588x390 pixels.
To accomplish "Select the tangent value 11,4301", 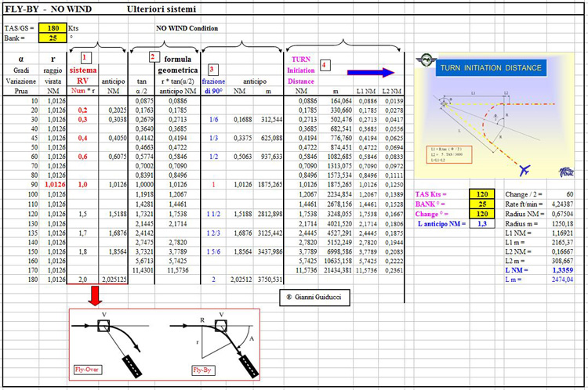I will (143, 270).
